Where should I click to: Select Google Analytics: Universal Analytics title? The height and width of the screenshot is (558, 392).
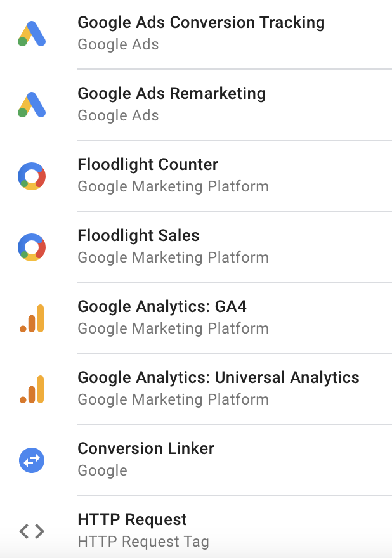click(219, 377)
